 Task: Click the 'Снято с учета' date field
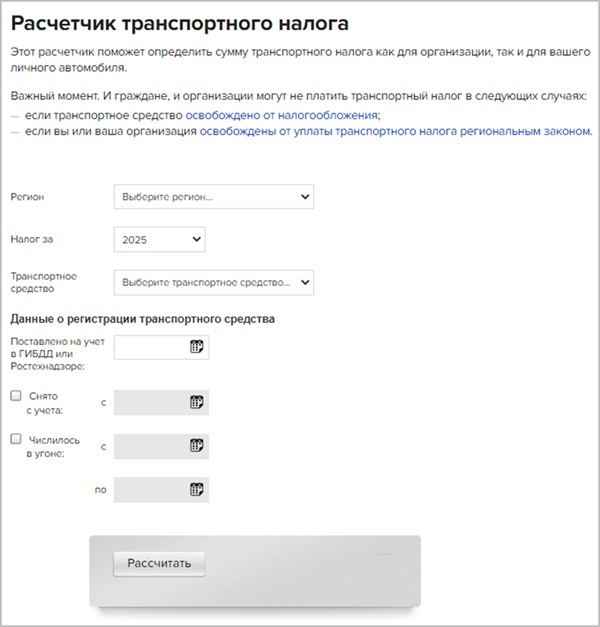coord(150,402)
